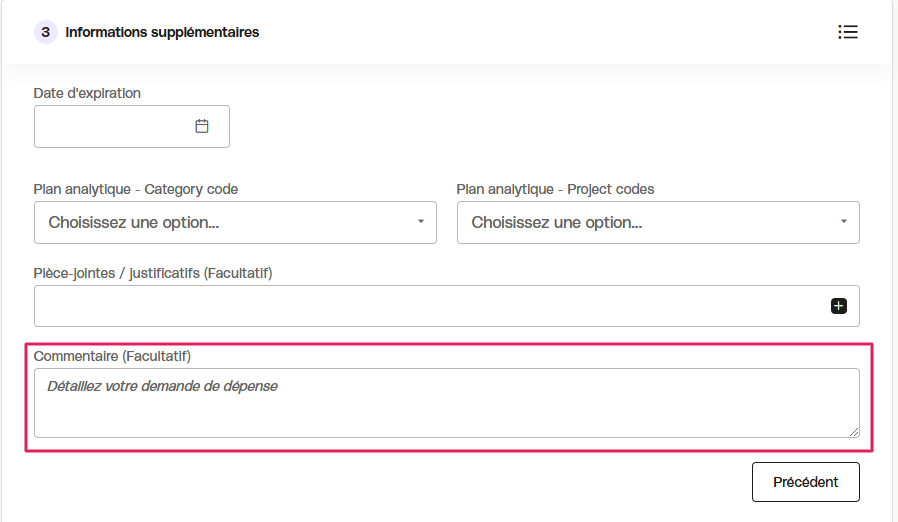Click the comment box resize handle
The image size is (898, 522).
coord(853,431)
